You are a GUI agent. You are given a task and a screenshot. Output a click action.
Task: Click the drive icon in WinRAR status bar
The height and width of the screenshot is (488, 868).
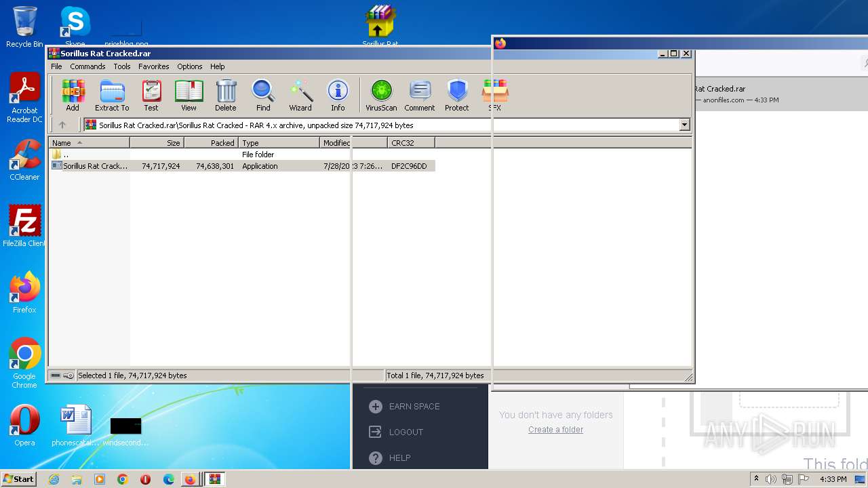[x=56, y=375]
